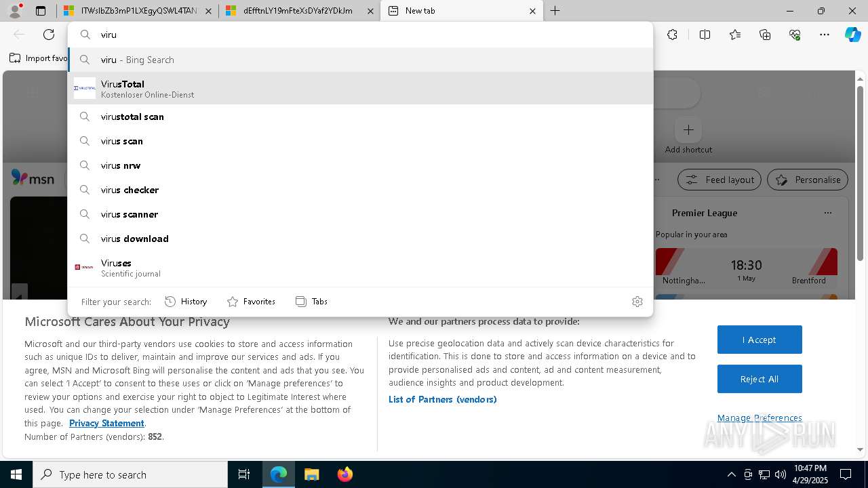Open Premier League card options ellipsis

tap(827, 213)
